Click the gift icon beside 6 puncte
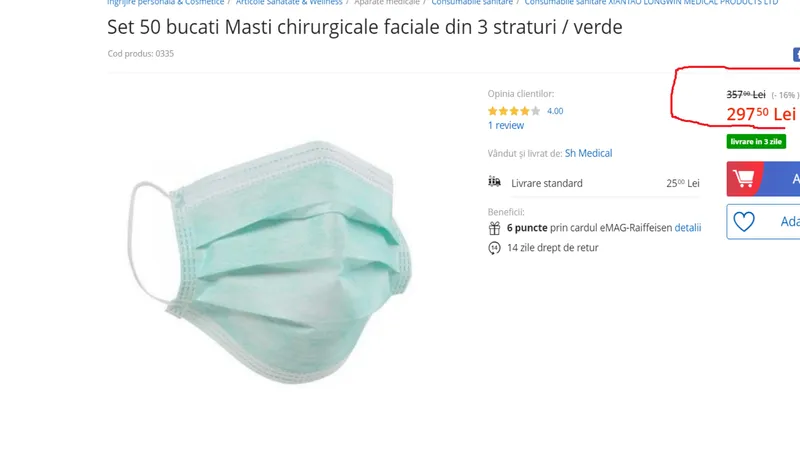The width and height of the screenshot is (800, 450). 494,228
